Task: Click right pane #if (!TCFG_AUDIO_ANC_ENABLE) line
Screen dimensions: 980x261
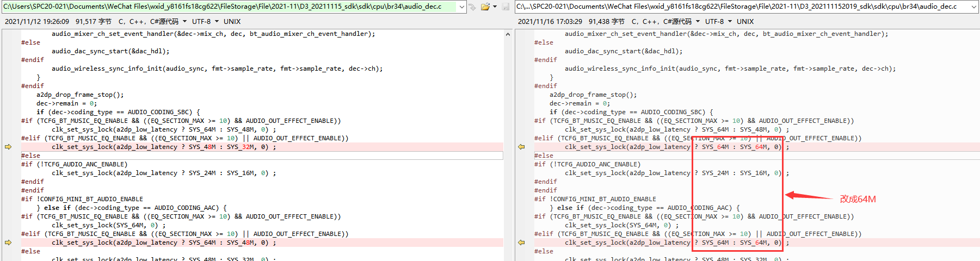Action: pos(587,164)
